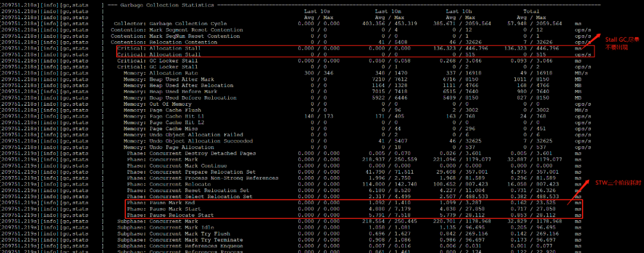644x253 pixels.
Task: Click value "57.948 / 2059.564" in Total column
Action: (x=533, y=24)
